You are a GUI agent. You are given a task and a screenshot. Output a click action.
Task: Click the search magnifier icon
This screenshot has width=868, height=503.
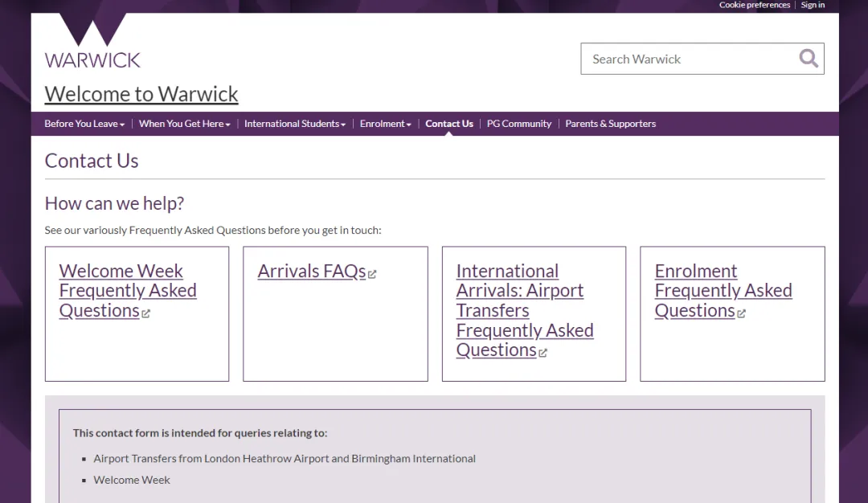[x=809, y=58]
